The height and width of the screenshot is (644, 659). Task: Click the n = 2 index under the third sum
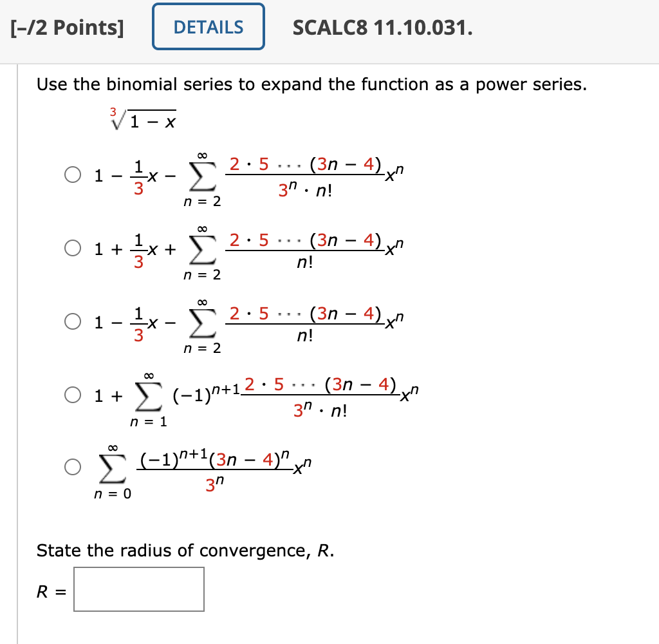201,348
